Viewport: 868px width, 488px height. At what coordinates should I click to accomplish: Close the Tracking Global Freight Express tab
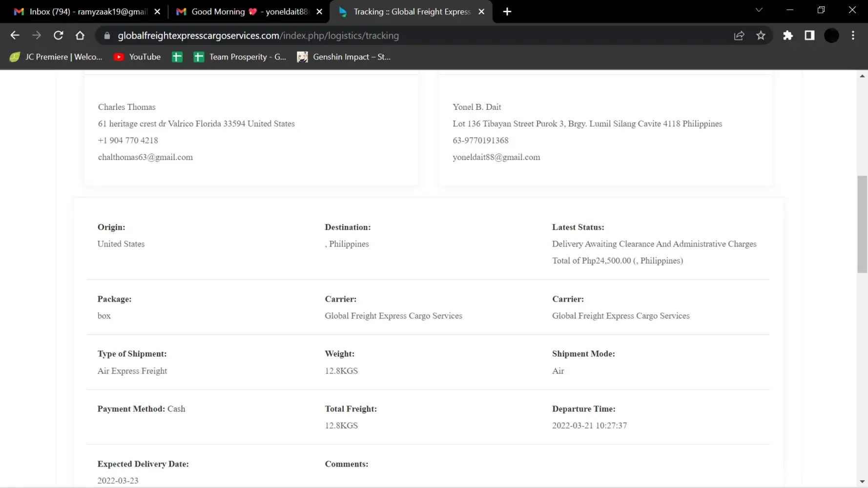[x=481, y=12]
